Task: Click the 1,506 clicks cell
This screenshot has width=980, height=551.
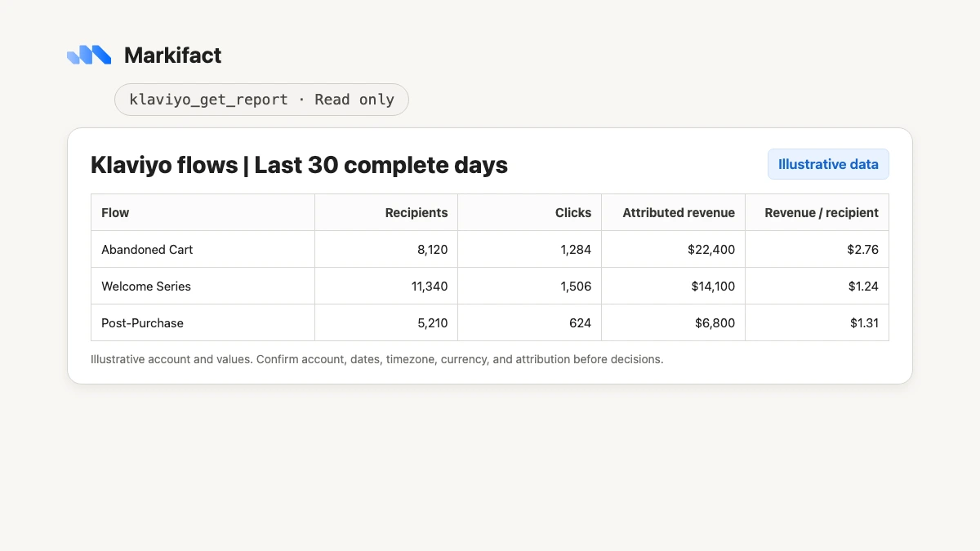Action: [x=530, y=286]
